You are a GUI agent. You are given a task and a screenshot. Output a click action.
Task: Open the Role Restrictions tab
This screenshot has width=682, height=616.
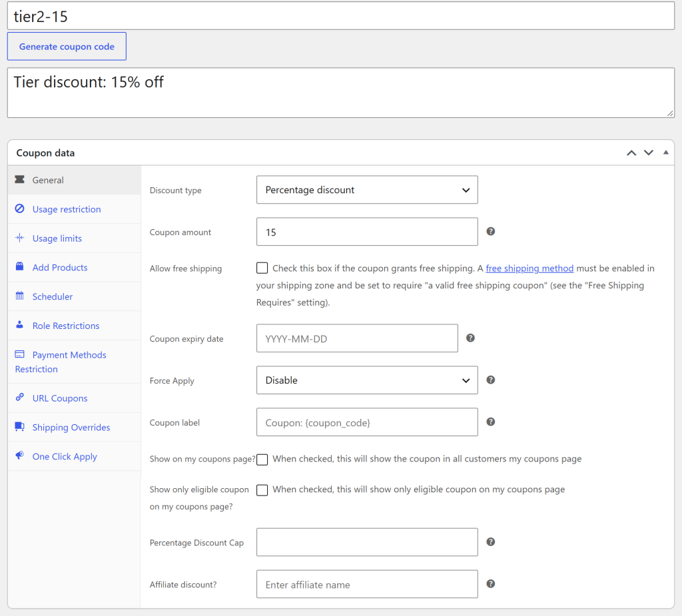[x=75, y=326]
